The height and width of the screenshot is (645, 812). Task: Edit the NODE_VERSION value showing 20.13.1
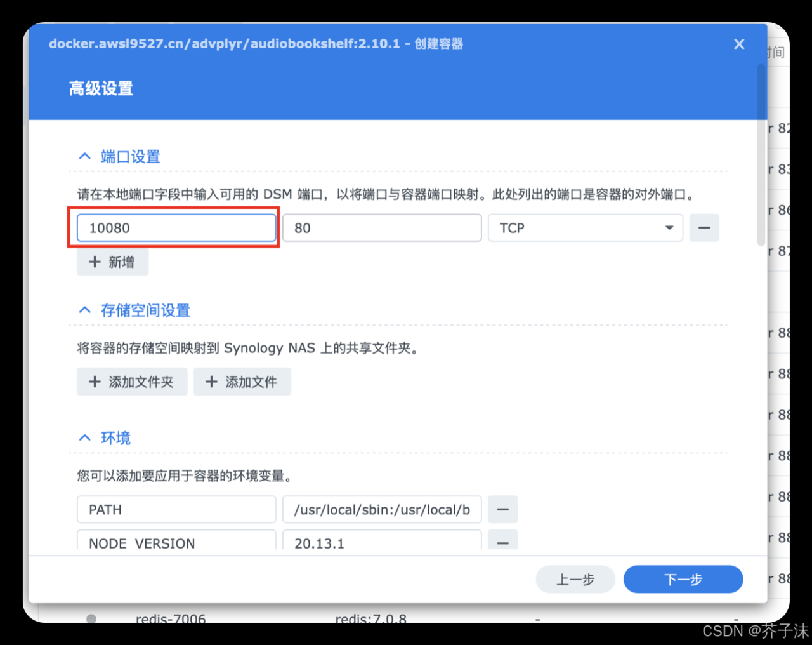(381, 543)
